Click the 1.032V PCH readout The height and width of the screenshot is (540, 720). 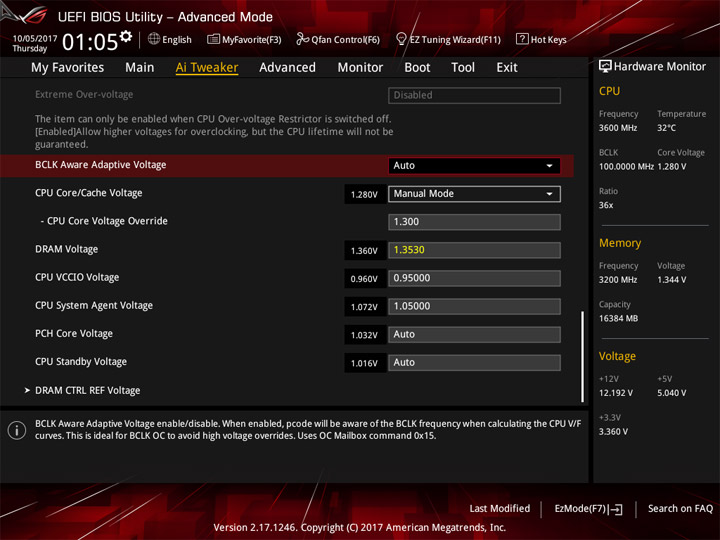[365, 335]
